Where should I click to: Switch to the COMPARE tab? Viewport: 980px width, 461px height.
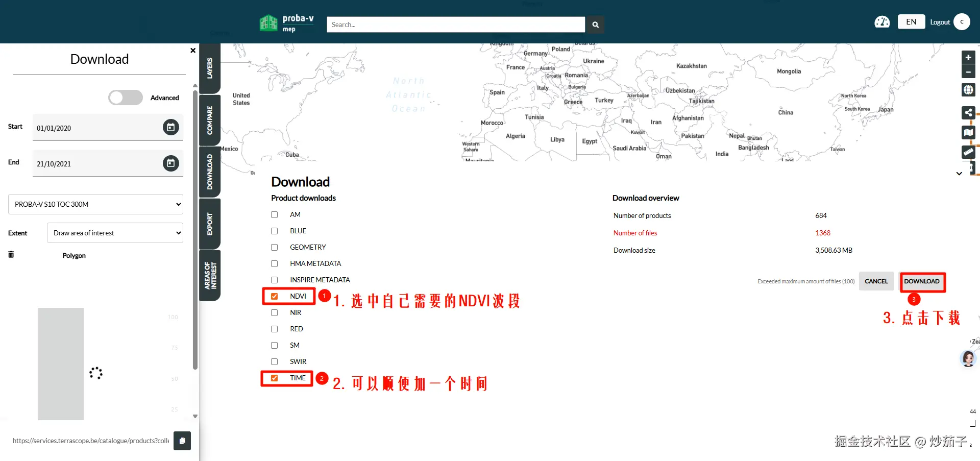pos(210,120)
